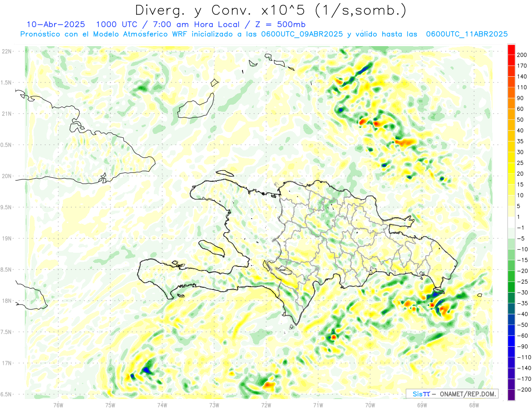Click the color scale label '-1'
The image size is (532, 411).
pos(520,227)
